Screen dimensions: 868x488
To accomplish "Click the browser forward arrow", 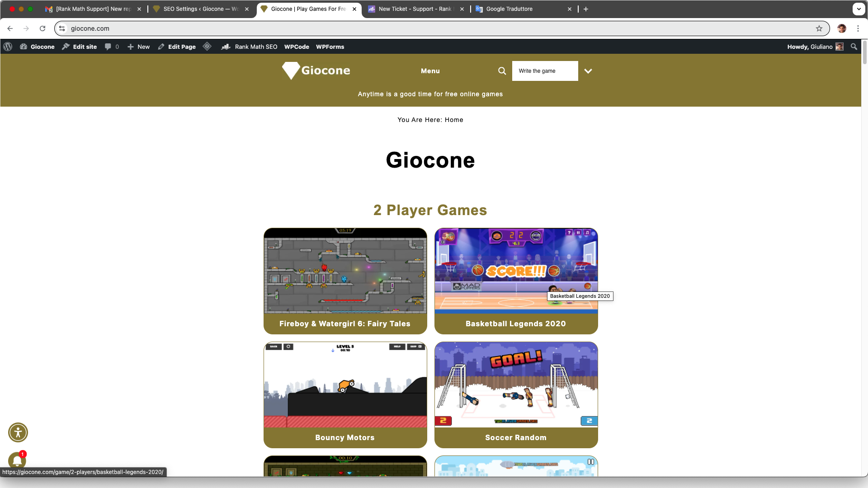I will [x=26, y=28].
